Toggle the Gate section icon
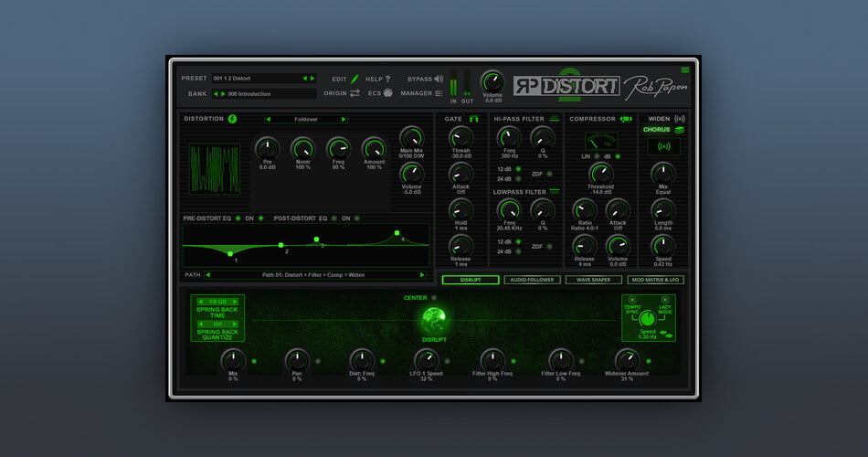 pyautogui.click(x=474, y=119)
